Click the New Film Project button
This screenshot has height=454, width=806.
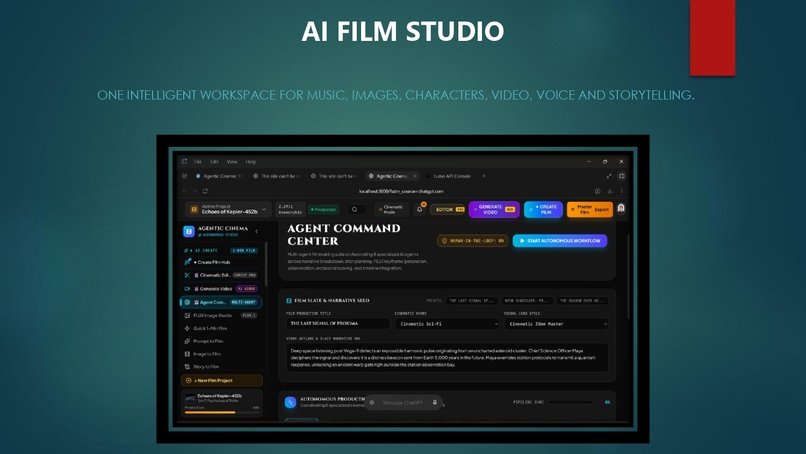(222, 380)
